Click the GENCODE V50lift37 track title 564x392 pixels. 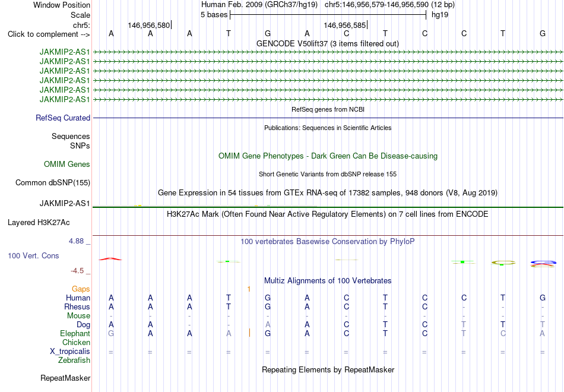click(x=327, y=43)
